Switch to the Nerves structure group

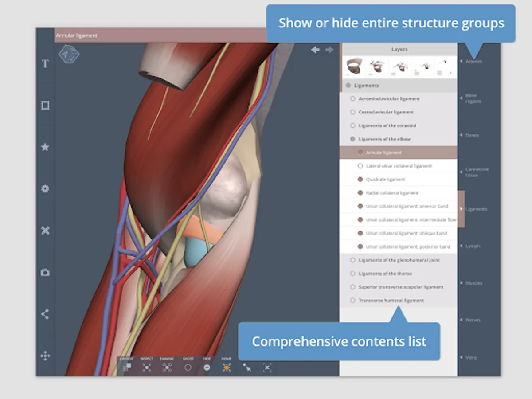tap(473, 320)
